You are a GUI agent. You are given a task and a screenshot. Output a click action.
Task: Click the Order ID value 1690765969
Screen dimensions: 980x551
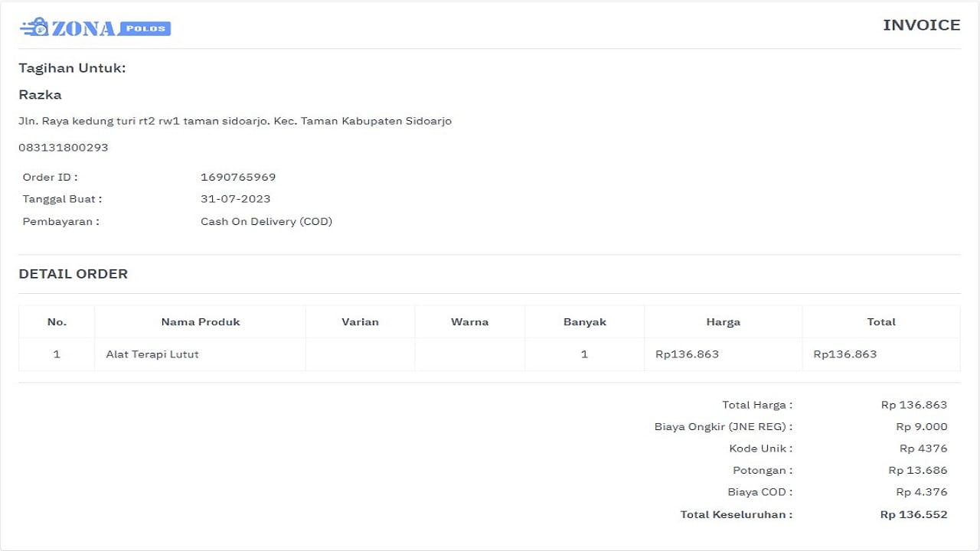(x=238, y=177)
